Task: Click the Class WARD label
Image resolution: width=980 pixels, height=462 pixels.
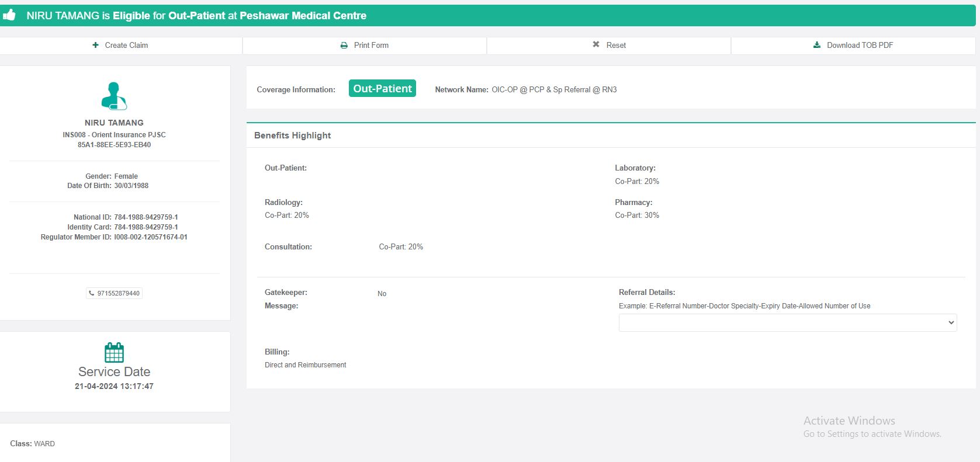Action: pyautogui.click(x=33, y=444)
